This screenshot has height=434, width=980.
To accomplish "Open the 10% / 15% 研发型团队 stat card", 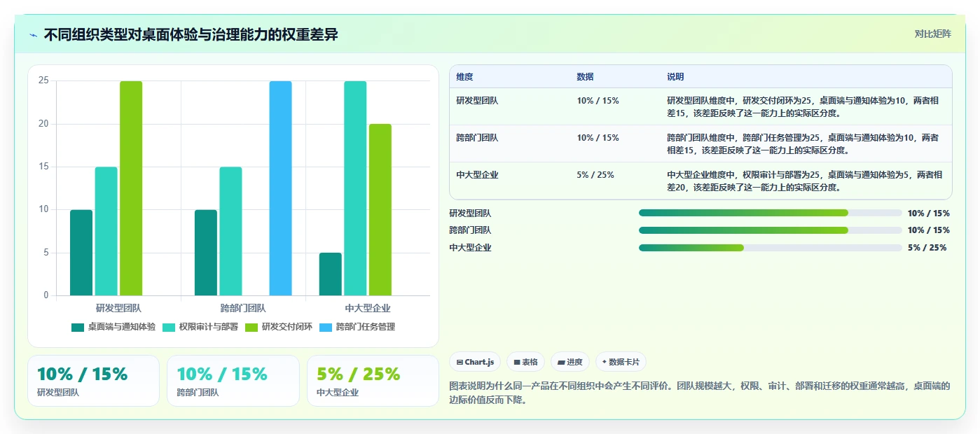I will [x=94, y=381].
